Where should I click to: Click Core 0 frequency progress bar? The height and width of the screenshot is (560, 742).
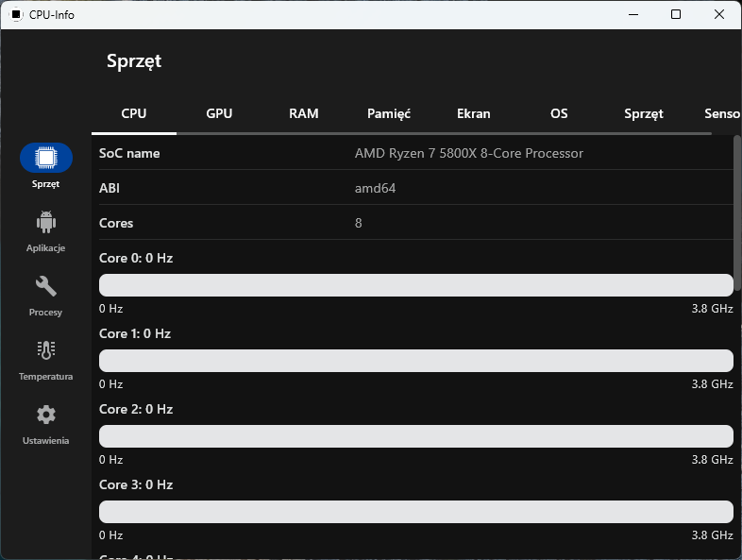point(416,285)
